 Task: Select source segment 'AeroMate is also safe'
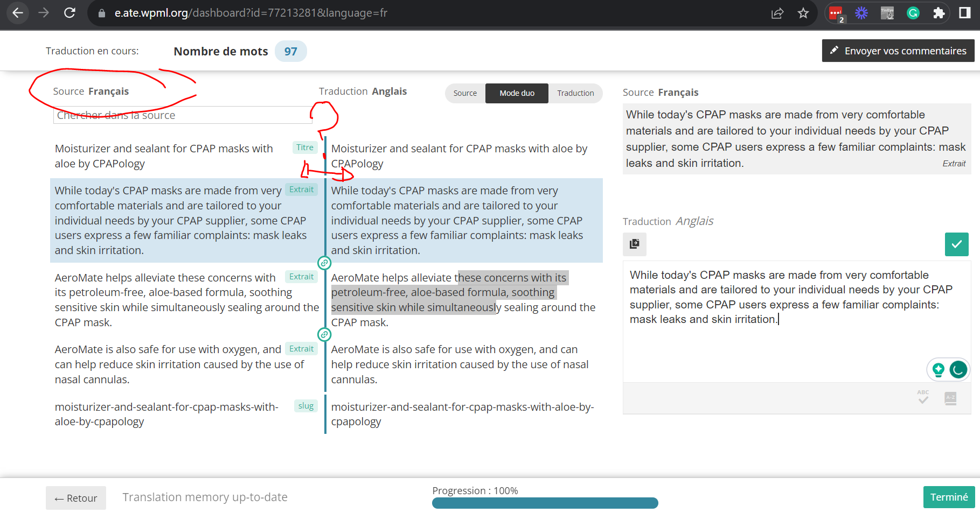pyautogui.click(x=179, y=364)
